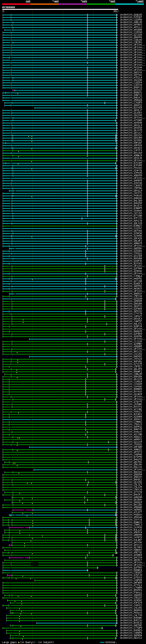Screen dimensions: 146x644
Task: Open hit UniRef100_Q2I164
Action: (131, 35)
